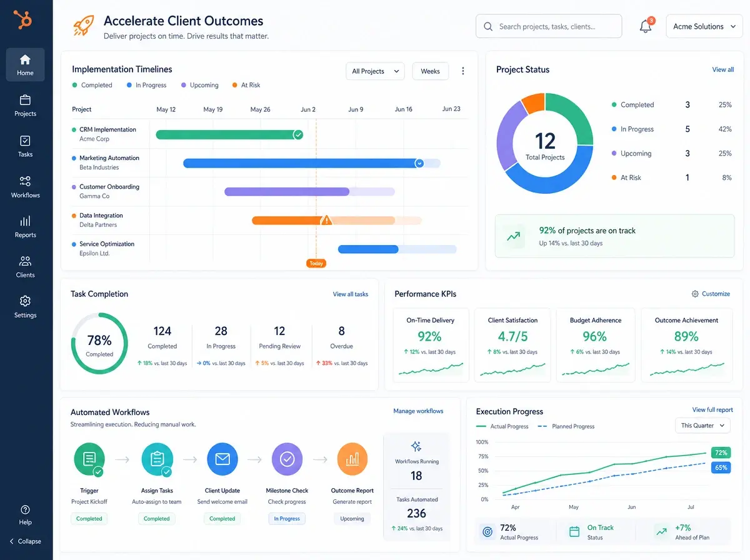Click the Customize gear icon in Performance KPIs
The width and height of the screenshot is (750, 560).
695,294
